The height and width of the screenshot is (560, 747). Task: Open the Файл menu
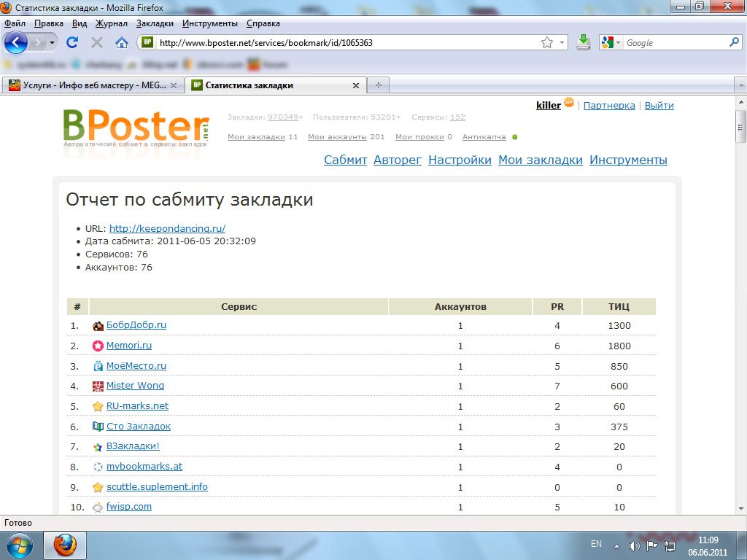coord(15,23)
